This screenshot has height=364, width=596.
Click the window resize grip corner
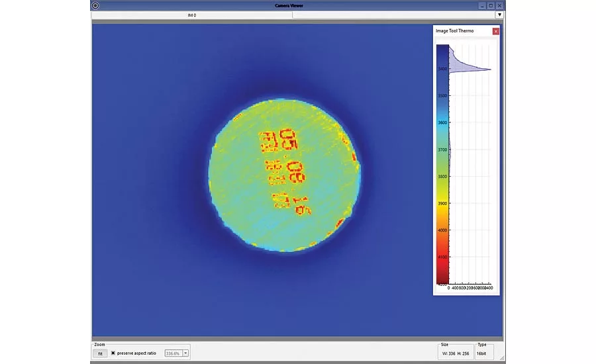(502, 358)
